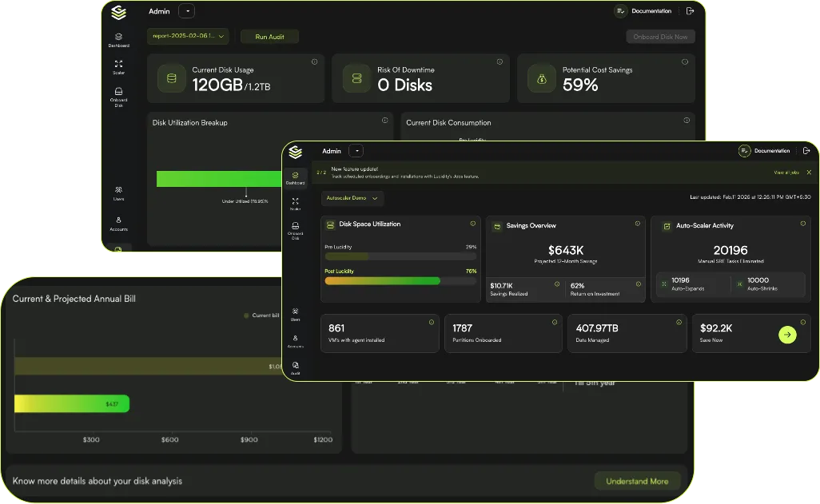Click the logout icon in front window

coord(806,151)
